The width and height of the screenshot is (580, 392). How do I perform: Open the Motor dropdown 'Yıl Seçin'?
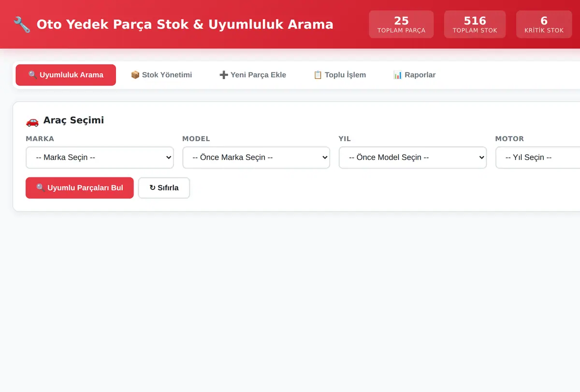pyautogui.click(x=537, y=158)
